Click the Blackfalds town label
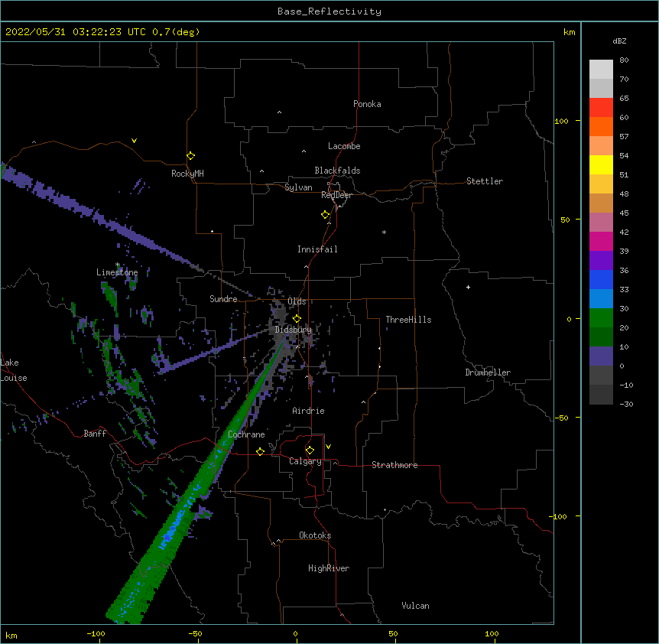The image size is (659, 644). pos(337,171)
